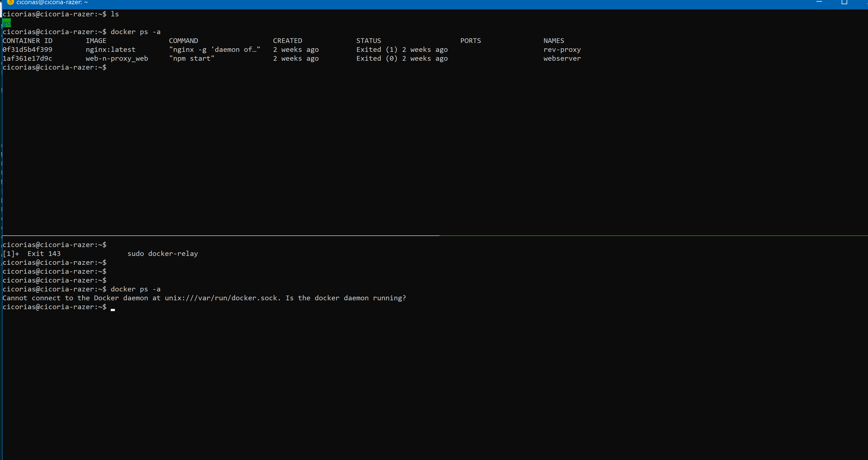Select the highlighted go directory in ls output
The height and width of the screenshot is (460, 868).
click(x=6, y=23)
